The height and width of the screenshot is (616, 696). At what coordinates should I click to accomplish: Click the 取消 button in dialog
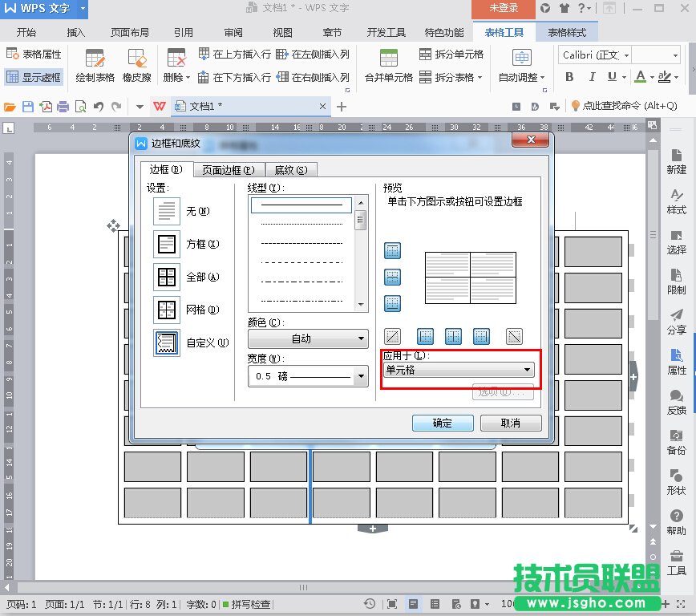coord(511,423)
